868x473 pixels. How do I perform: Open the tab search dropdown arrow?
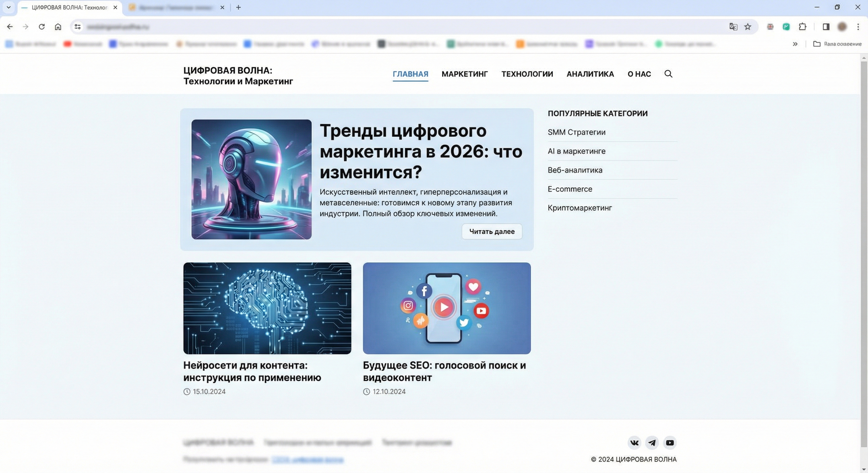coord(8,7)
